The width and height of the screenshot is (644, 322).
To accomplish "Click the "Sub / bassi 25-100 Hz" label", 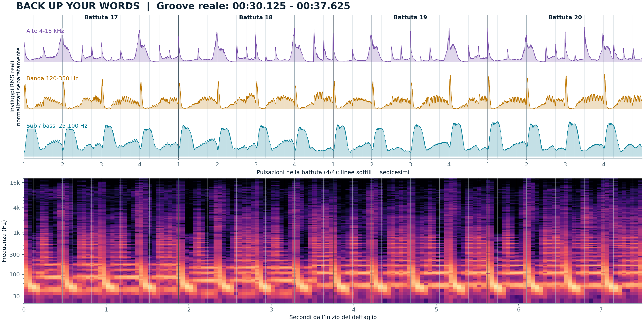I will tap(57, 126).
